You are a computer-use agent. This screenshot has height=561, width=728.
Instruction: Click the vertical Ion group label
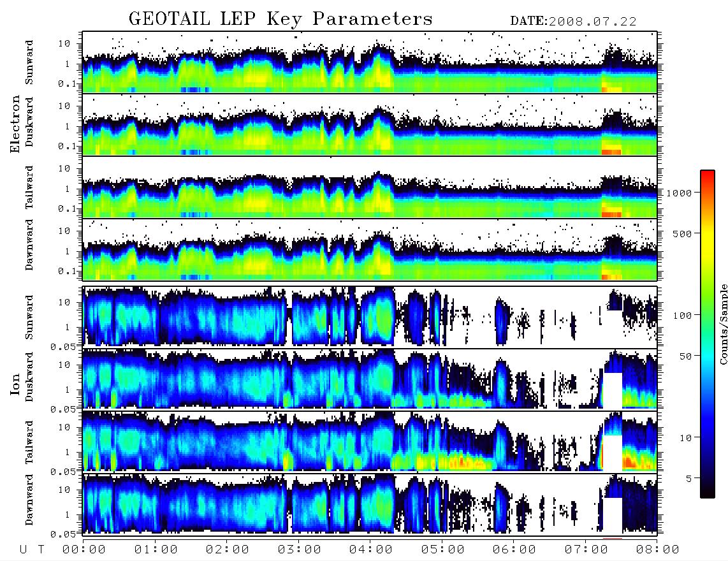click(15, 384)
